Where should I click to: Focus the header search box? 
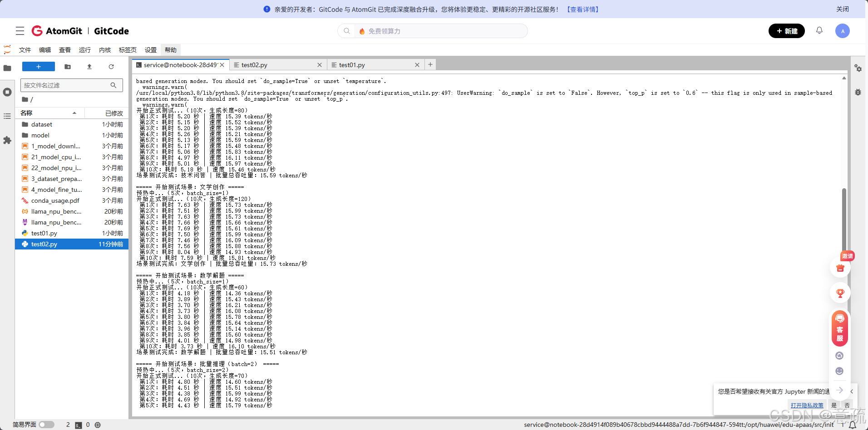click(433, 31)
